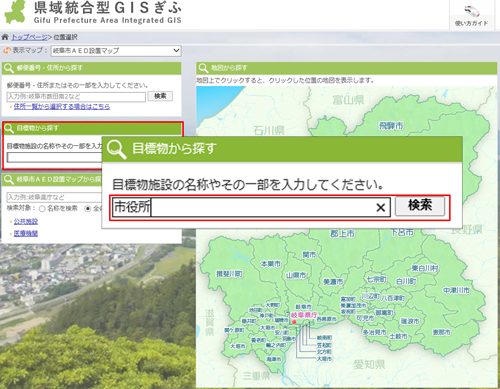Click magnifier icon in 岐阜市AED設置マップから探す header
Image resolution: width=500 pixels, height=389 pixels.
tap(9, 179)
